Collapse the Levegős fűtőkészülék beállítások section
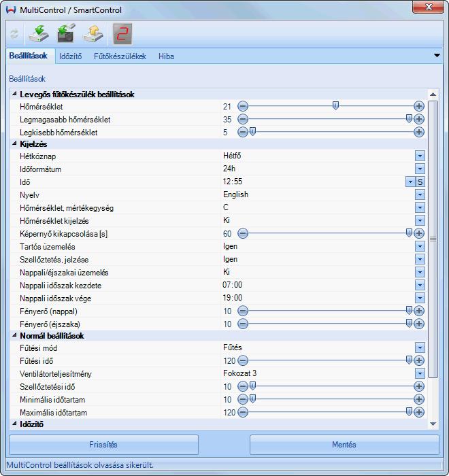This screenshot has width=449, height=476. pyautogui.click(x=14, y=94)
